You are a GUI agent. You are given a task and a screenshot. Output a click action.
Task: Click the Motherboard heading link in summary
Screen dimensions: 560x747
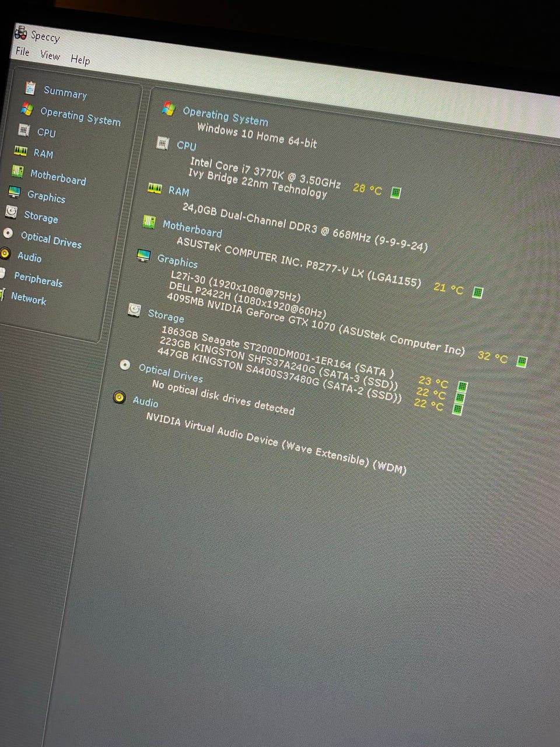(192, 228)
